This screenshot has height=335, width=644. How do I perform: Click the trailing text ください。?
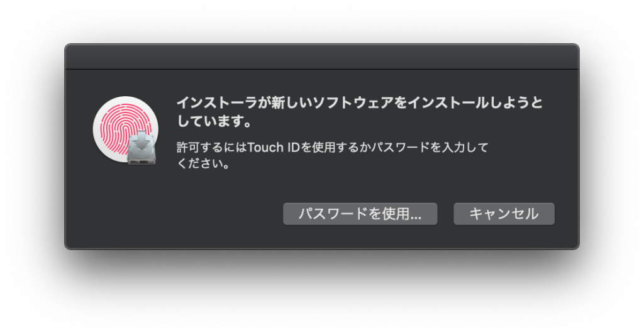click(203, 164)
